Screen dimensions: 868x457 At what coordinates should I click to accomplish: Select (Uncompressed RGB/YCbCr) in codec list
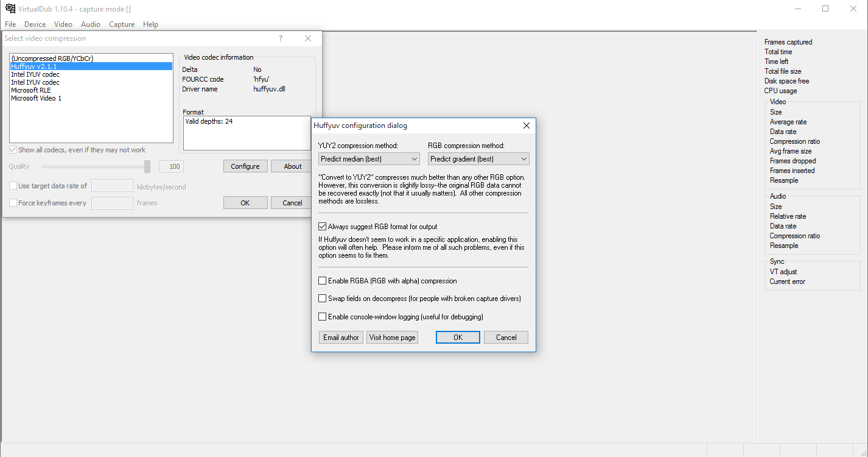click(91, 58)
